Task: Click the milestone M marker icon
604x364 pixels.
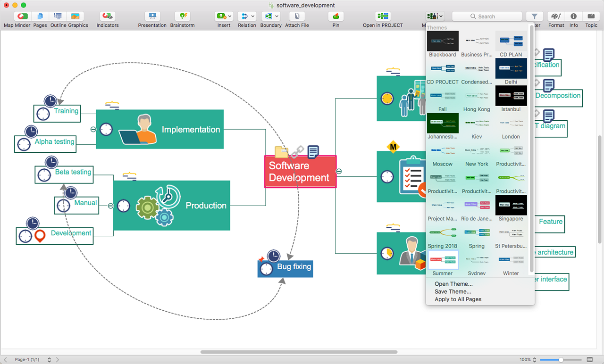Action: tap(393, 147)
